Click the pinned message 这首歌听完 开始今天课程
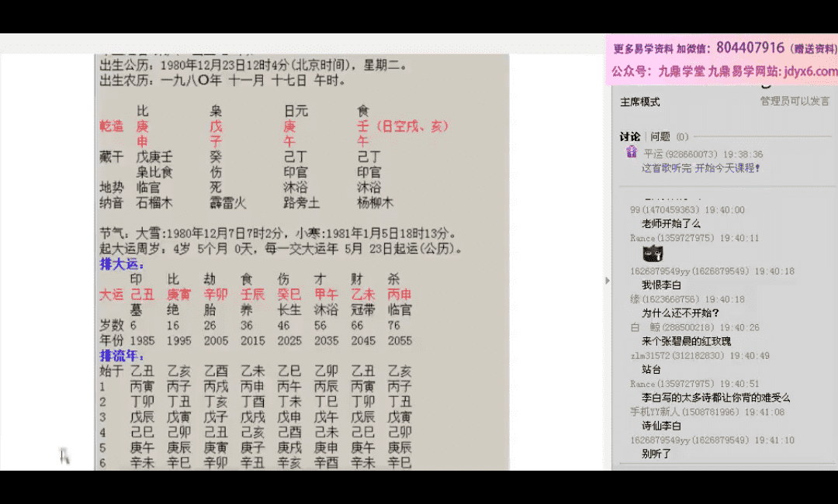This screenshot has height=504, width=838. tap(701, 167)
